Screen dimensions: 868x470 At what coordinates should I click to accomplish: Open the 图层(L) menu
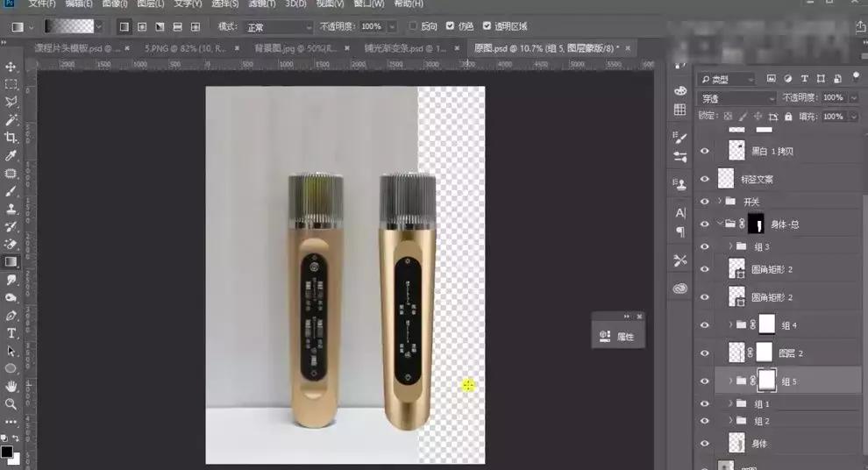point(151,4)
